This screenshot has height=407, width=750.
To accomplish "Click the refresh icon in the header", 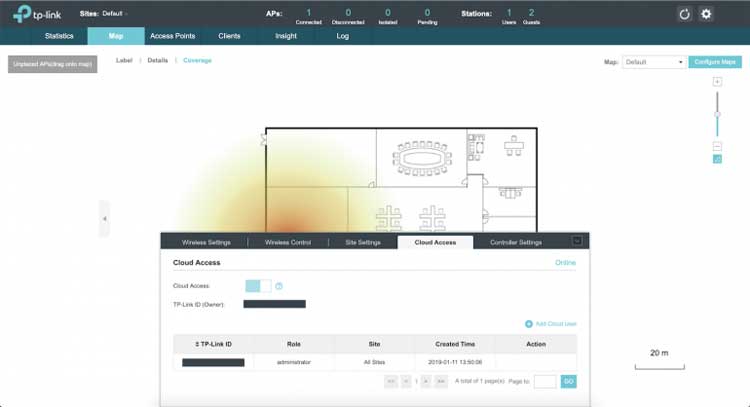I will 685,14.
